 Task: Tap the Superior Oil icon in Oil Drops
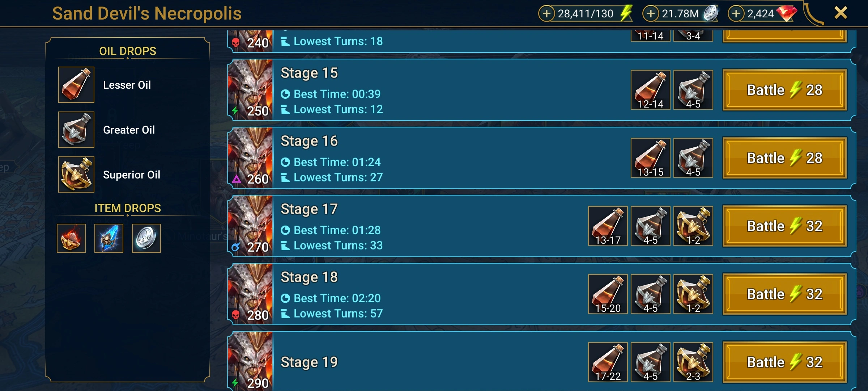76,175
